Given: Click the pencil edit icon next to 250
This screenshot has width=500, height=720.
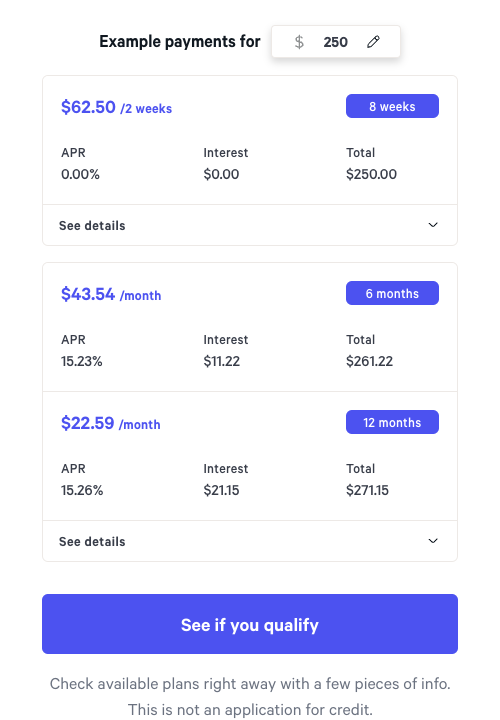Looking at the screenshot, I should [x=373, y=42].
